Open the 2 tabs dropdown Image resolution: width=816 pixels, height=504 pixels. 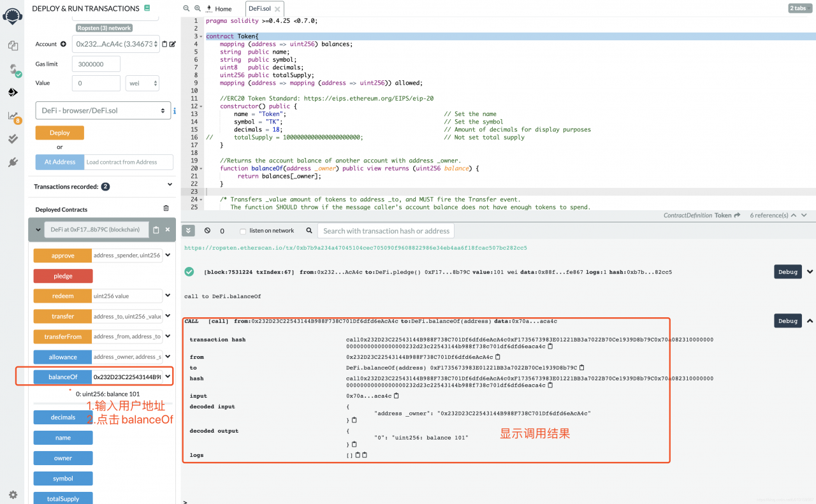point(801,8)
